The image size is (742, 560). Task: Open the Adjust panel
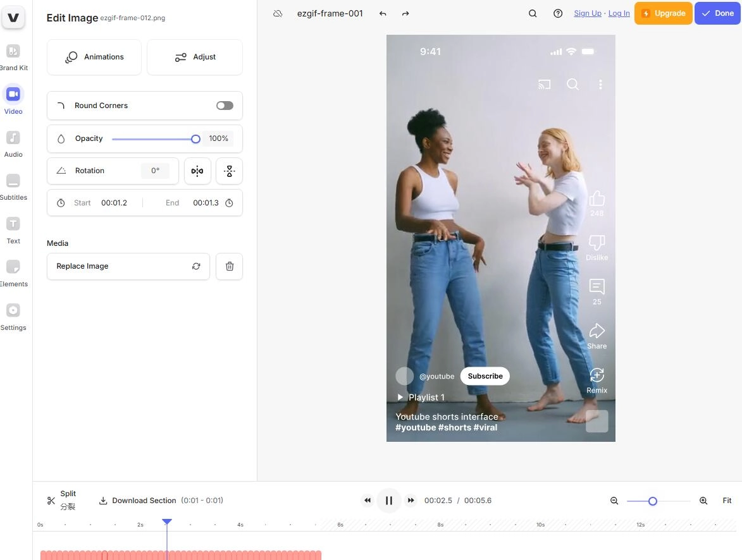(x=195, y=57)
